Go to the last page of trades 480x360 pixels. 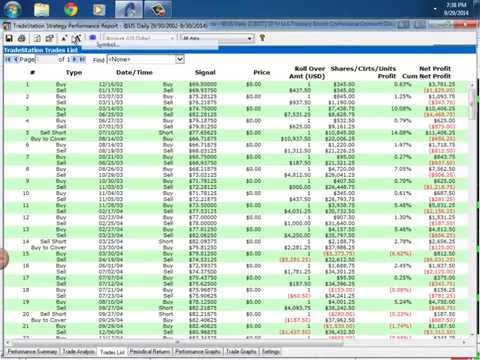pos(82,59)
